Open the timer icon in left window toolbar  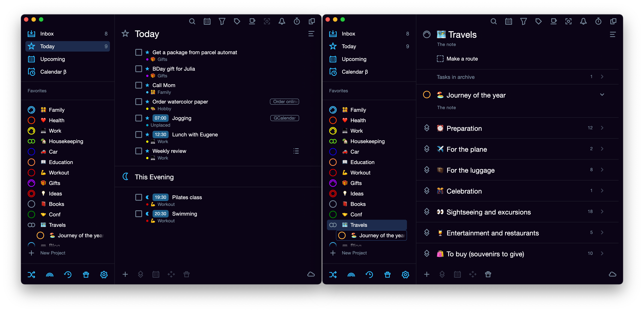(297, 21)
